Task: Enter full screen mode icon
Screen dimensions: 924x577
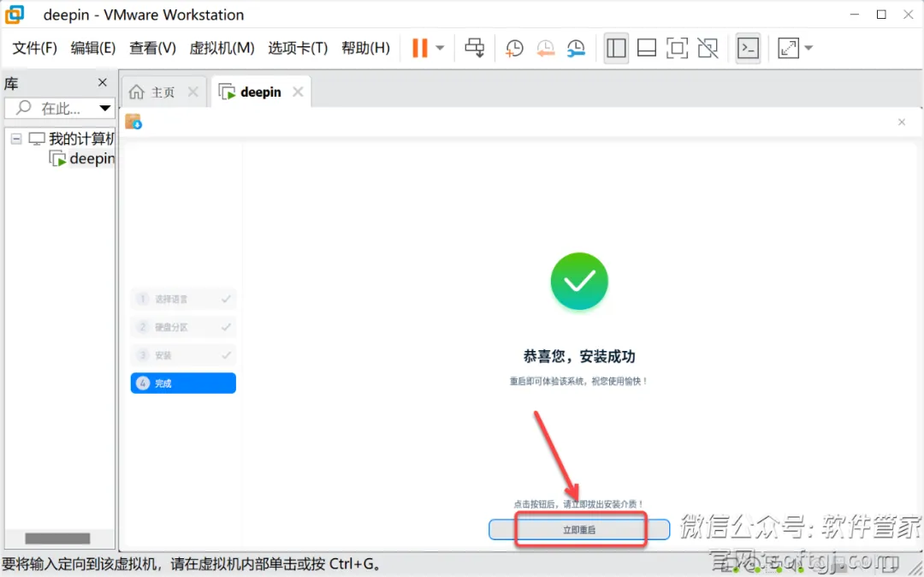Action: tap(677, 48)
